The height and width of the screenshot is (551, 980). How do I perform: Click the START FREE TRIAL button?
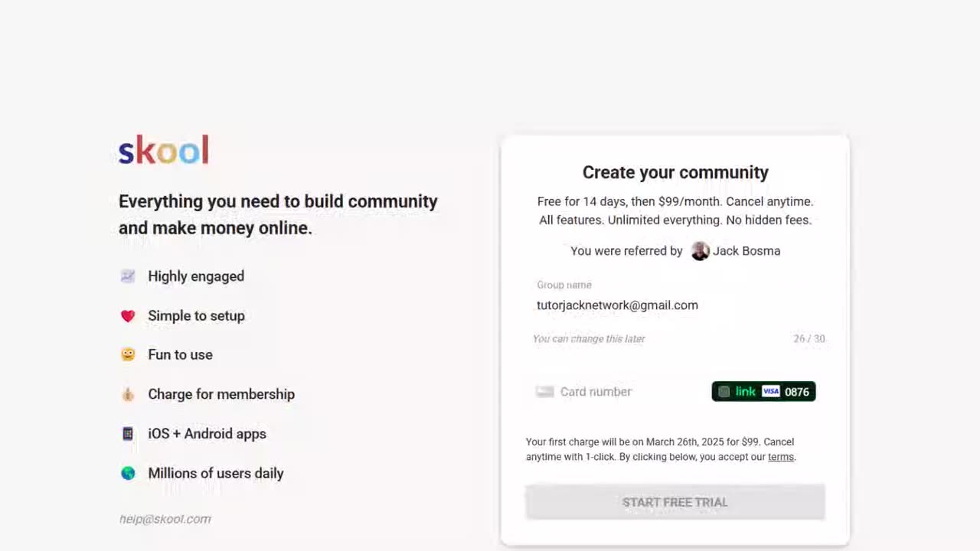675,502
